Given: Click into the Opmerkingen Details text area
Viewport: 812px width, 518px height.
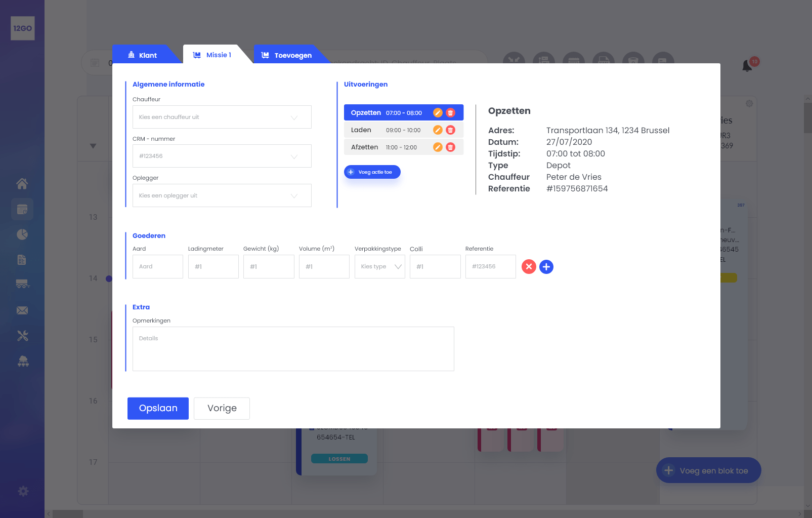Looking at the screenshot, I should [293, 349].
